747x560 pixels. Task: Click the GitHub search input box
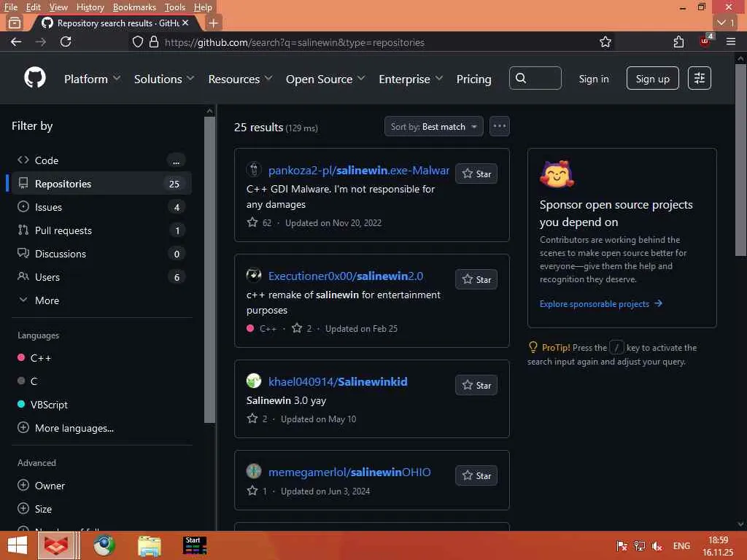535,78
